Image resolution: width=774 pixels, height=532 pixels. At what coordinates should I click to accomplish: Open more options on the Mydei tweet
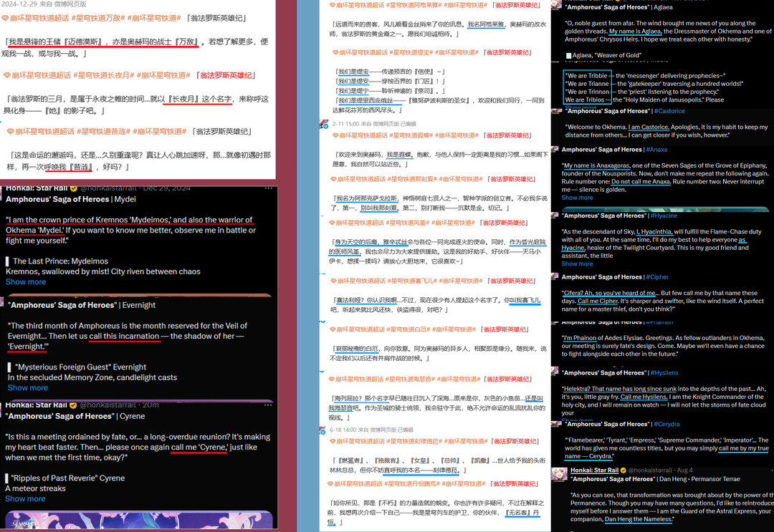[x=269, y=188]
